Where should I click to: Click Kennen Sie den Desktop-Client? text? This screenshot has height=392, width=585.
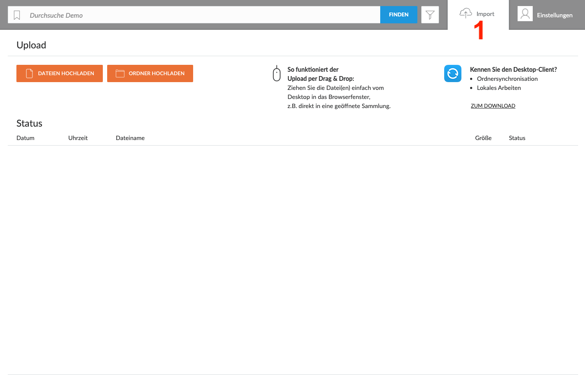point(513,70)
